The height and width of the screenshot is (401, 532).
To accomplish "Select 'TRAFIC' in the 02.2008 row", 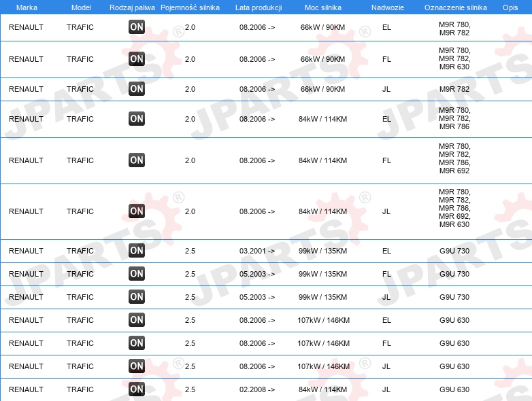I will (x=80, y=389).
